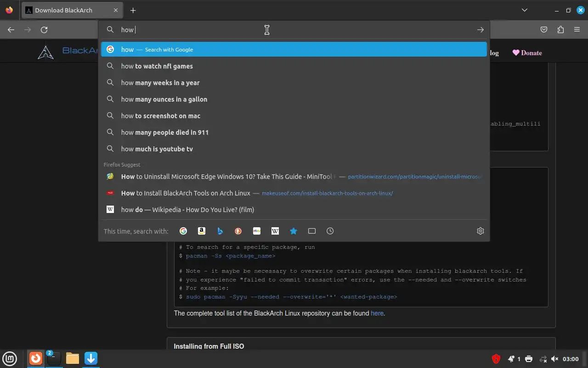Reload the current page
The width and height of the screenshot is (588, 368).
pos(44,29)
